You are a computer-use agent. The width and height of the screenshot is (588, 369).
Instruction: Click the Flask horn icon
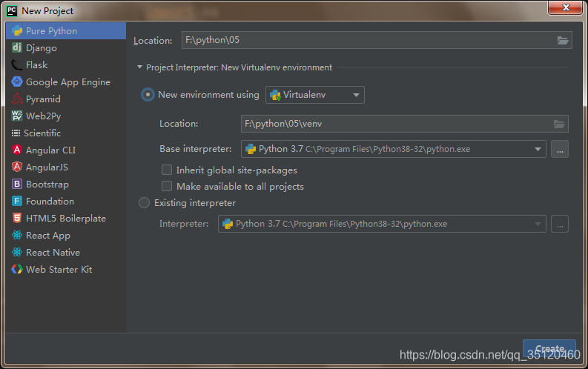pos(17,64)
